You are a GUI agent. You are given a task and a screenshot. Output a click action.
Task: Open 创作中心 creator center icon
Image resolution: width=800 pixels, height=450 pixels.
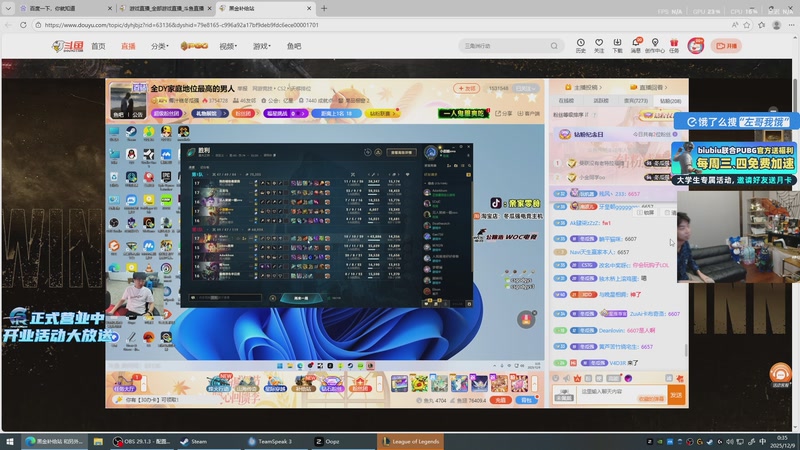(x=655, y=45)
